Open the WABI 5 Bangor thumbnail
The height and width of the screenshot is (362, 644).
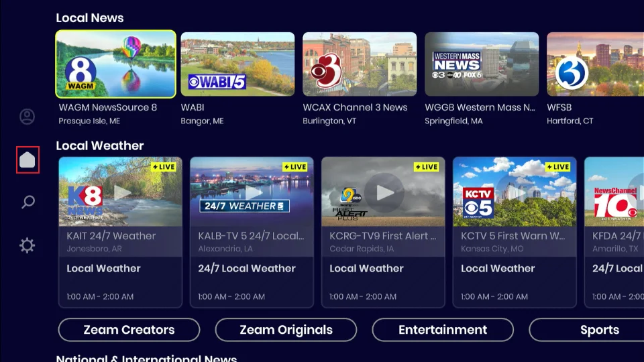click(237, 64)
